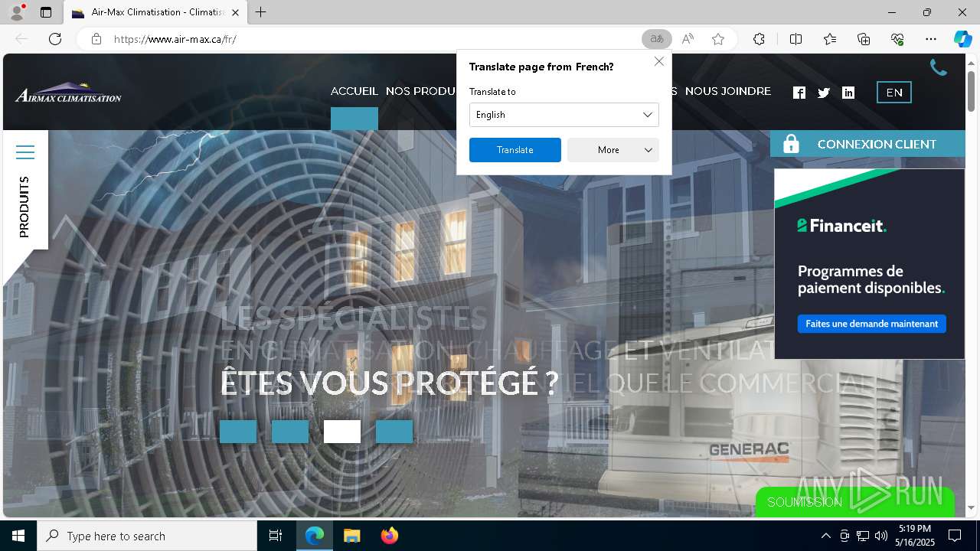Open a new browser tab

pyautogui.click(x=260, y=12)
